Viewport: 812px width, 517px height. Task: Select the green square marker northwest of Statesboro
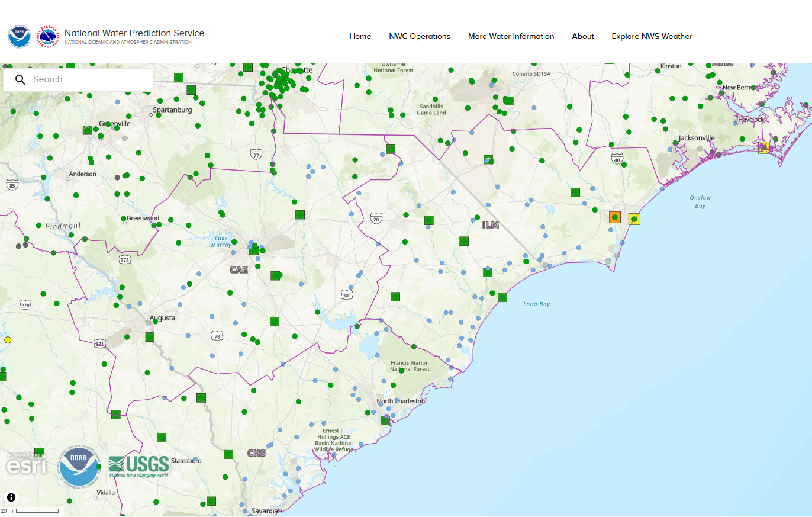coord(162,437)
